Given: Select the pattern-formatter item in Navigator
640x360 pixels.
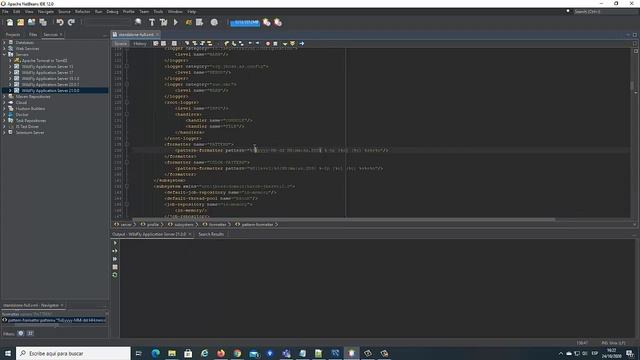Looking at the screenshot, I should pos(54,320).
